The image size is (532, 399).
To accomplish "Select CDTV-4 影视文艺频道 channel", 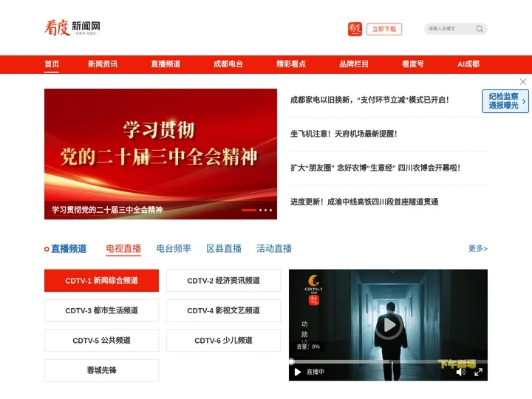I will pos(223,310).
